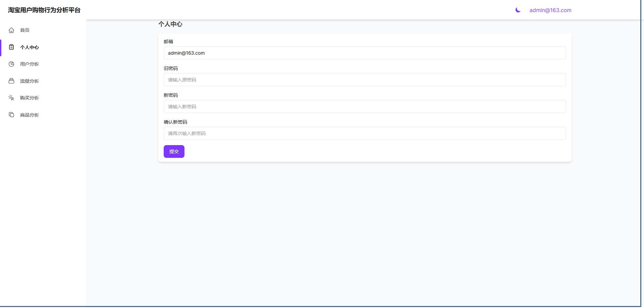Click the home icon in sidebar
The image size is (644, 308).
pos(11,30)
